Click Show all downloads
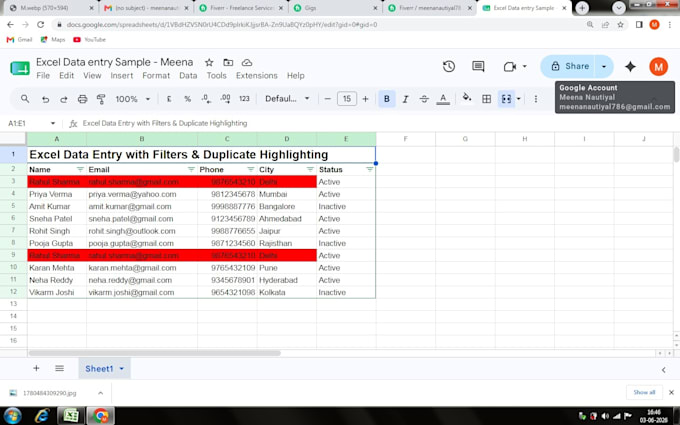The height and width of the screenshot is (425, 680). tap(644, 392)
